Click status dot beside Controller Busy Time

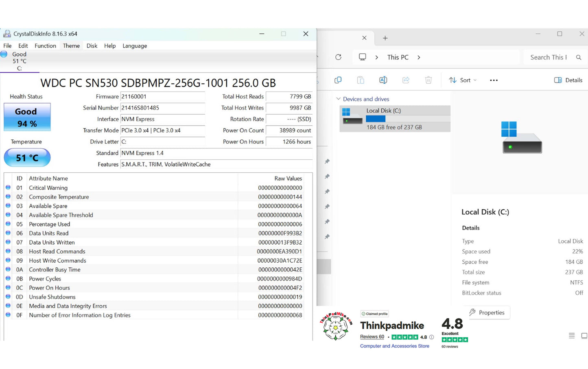click(x=8, y=269)
